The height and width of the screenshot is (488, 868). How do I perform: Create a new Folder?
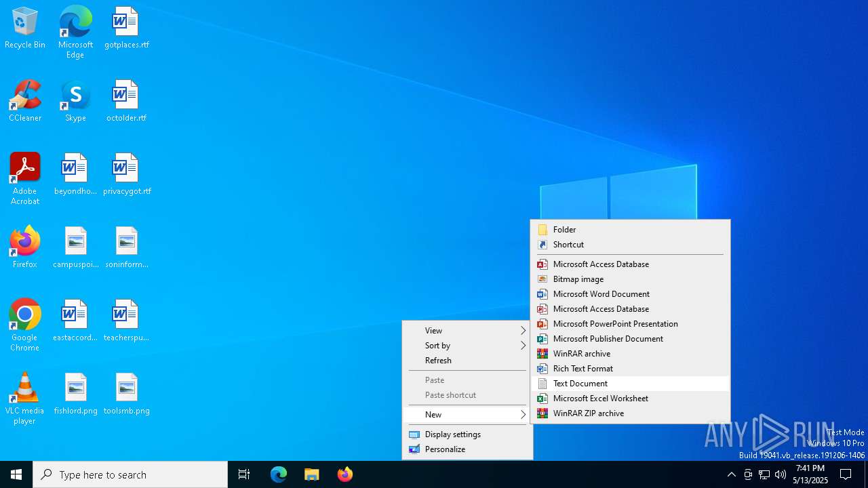630,230
